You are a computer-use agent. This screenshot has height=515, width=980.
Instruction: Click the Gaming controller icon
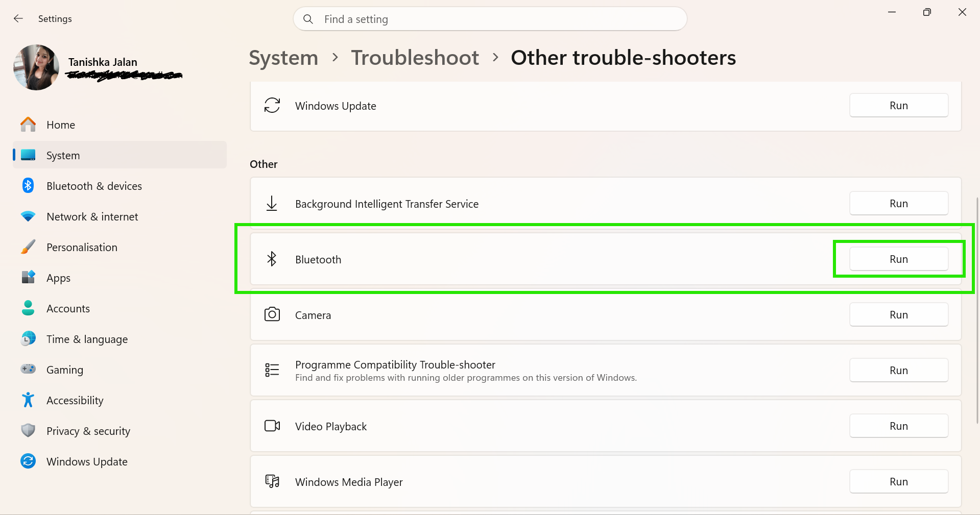tap(28, 369)
